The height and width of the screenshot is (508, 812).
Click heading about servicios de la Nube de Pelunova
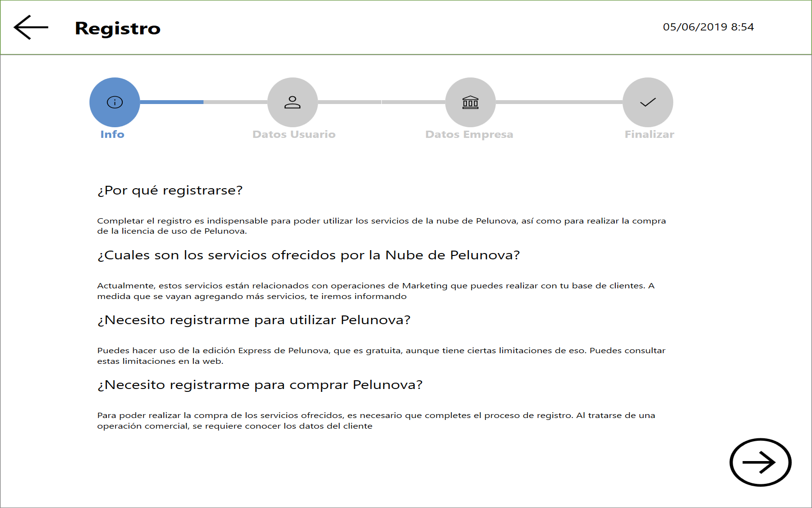pyautogui.click(x=309, y=255)
